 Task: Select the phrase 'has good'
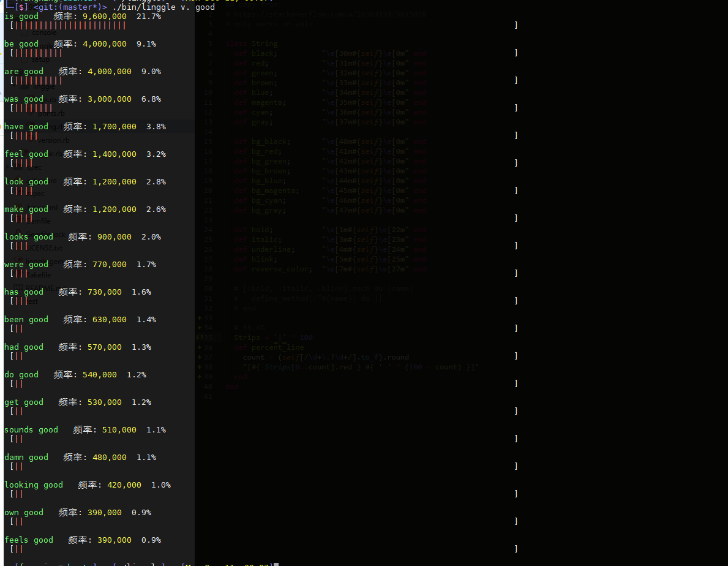click(24, 292)
